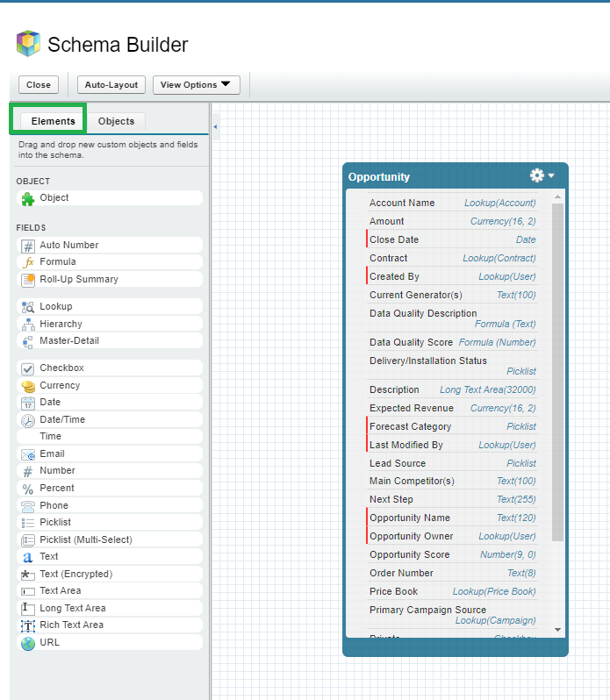The height and width of the screenshot is (700, 610).
Task: Select the Account Name field row
Action: coord(452,203)
